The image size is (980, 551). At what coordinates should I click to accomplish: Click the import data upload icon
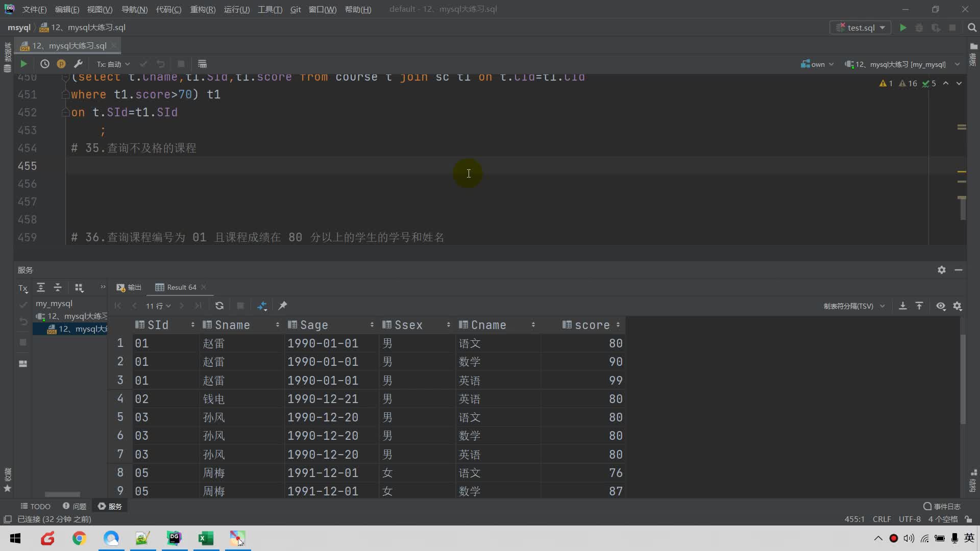coord(919,306)
